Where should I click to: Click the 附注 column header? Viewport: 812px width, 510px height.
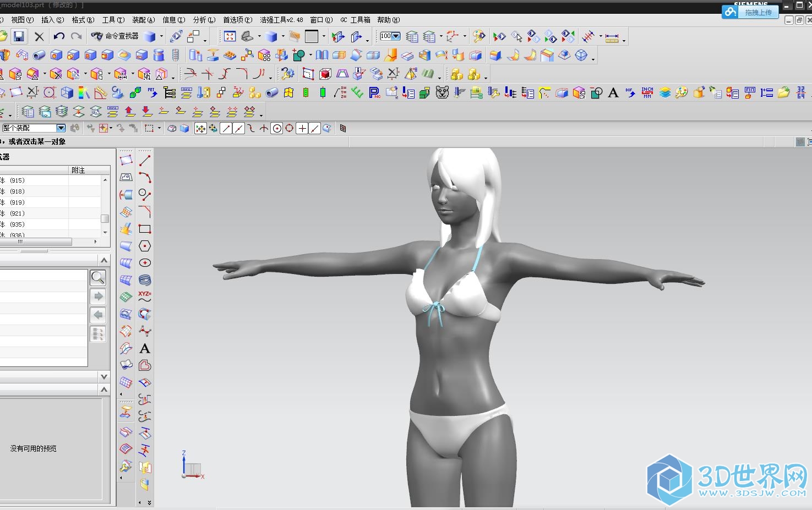coord(89,170)
